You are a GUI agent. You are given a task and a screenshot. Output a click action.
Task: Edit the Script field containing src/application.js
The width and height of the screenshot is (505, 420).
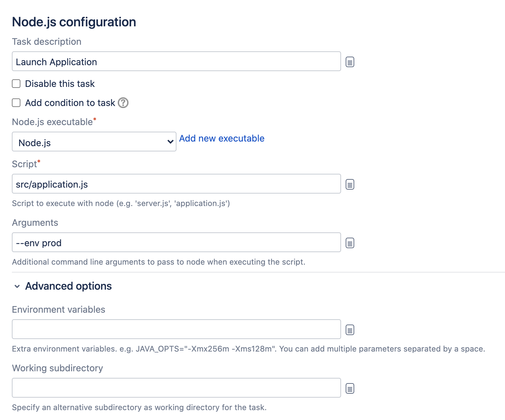[x=176, y=184]
